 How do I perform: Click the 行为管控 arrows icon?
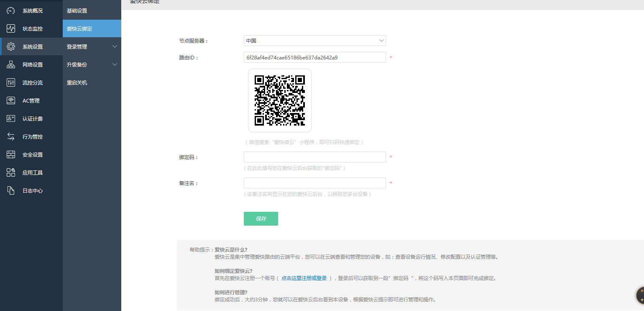click(x=11, y=137)
